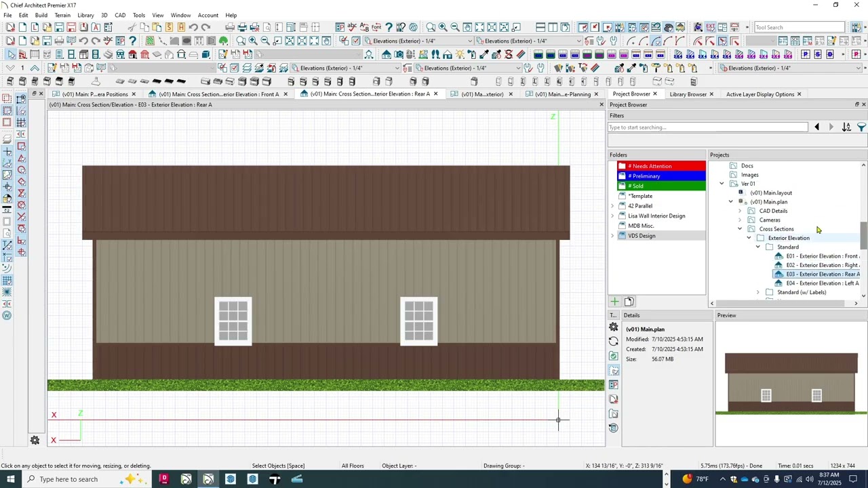
Task: Select the Select Objects arrow tool
Action: coord(10,54)
